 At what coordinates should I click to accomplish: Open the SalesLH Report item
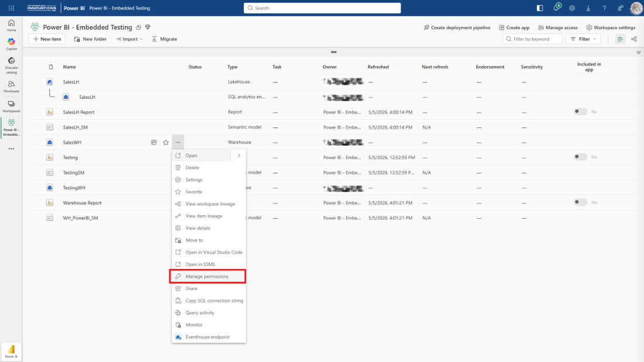coord(78,112)
